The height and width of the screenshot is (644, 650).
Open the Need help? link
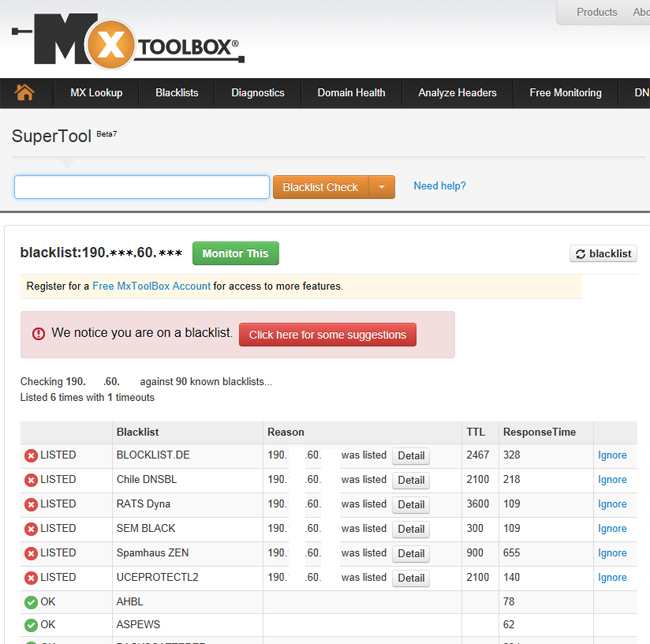tap(439, 186)
